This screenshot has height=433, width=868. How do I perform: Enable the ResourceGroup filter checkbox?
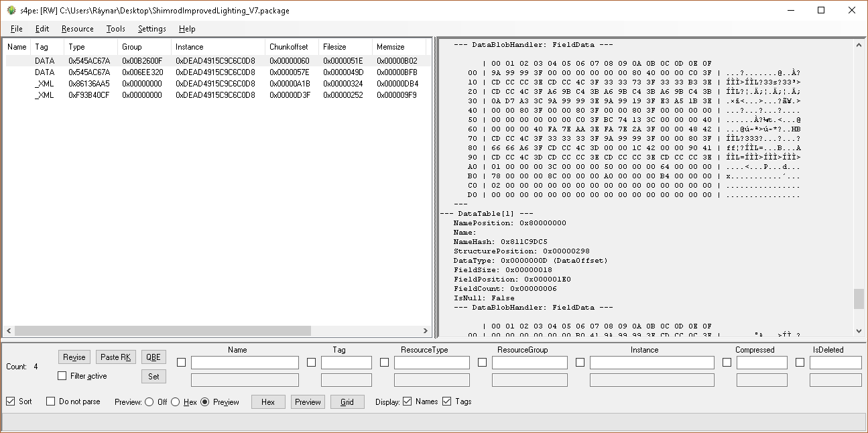coord(482,363)
